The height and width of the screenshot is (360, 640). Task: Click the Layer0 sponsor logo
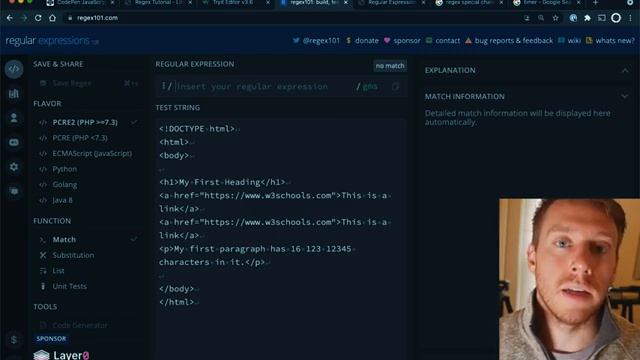(61, 355)
